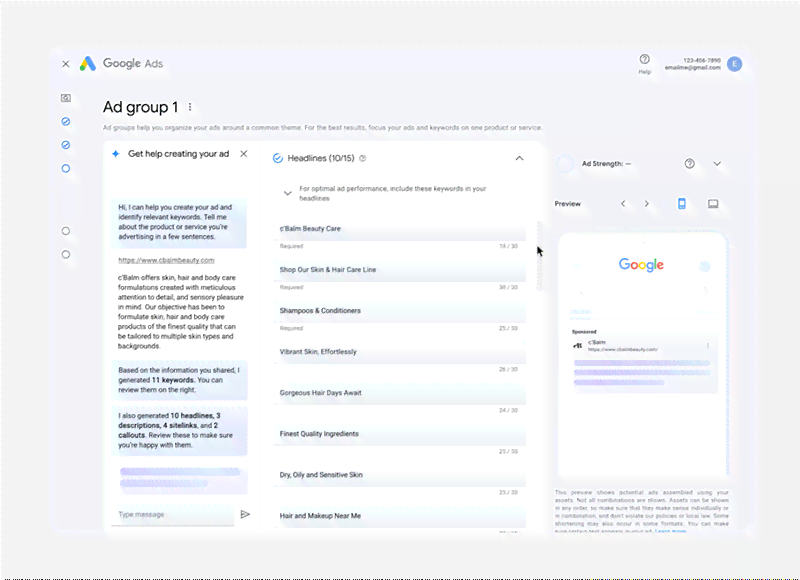Edit the Shampoos & Conditioners headline

400,311
